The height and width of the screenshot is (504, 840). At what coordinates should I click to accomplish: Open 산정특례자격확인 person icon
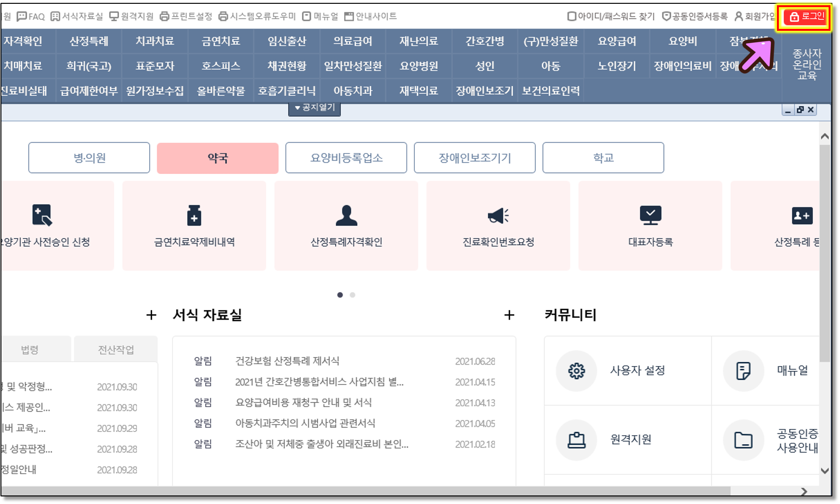pyautogui.click(x=346, y=216)
